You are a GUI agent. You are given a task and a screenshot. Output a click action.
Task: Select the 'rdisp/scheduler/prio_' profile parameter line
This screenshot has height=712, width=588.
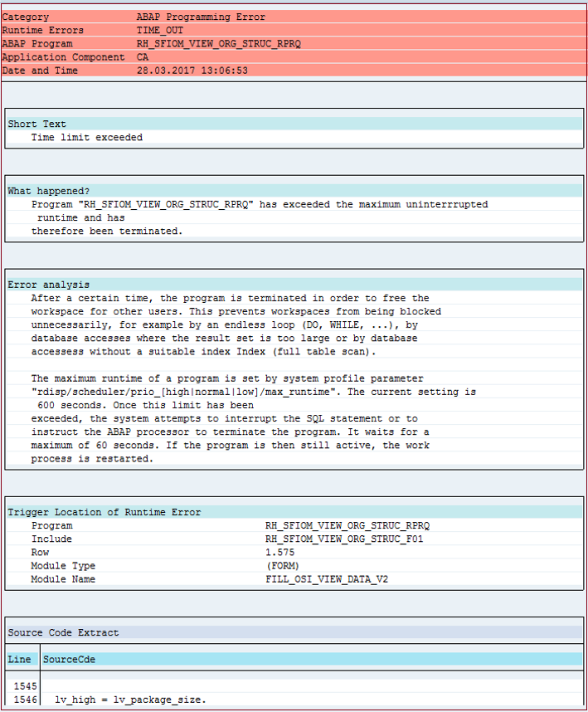pyautogui.click(x=254, y=392)
